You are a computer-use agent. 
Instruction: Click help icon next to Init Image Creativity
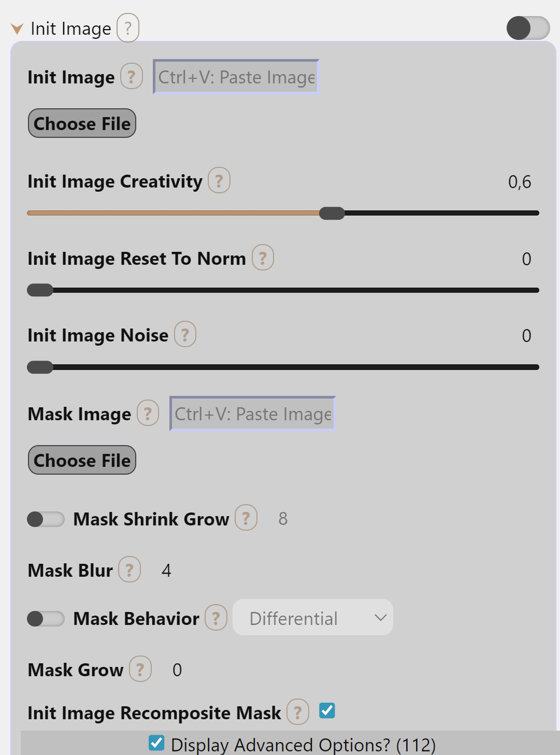(219, 181)
